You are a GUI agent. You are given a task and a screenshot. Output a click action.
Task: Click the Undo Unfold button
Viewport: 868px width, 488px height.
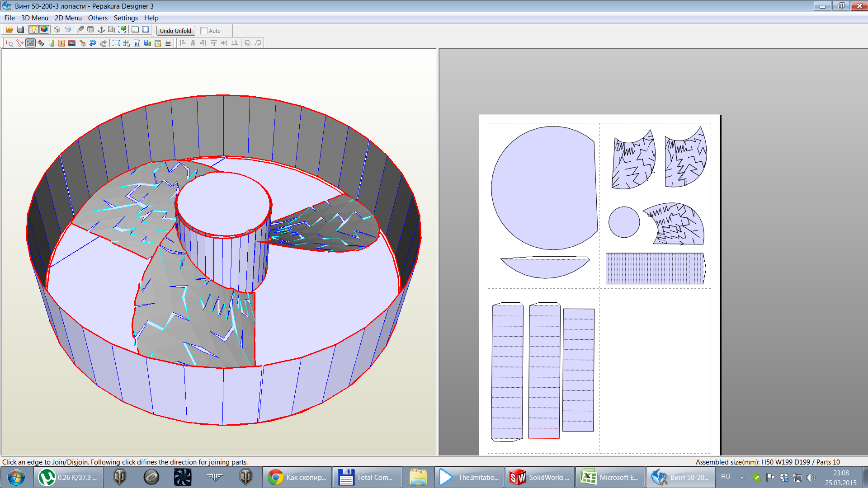tap(175, 31)
